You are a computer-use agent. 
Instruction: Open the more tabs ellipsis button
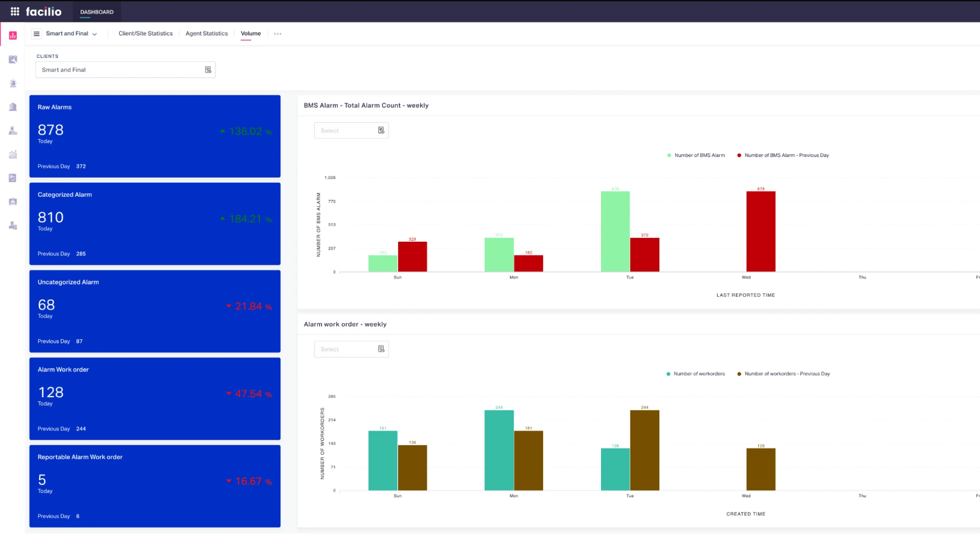pos(277,34)
